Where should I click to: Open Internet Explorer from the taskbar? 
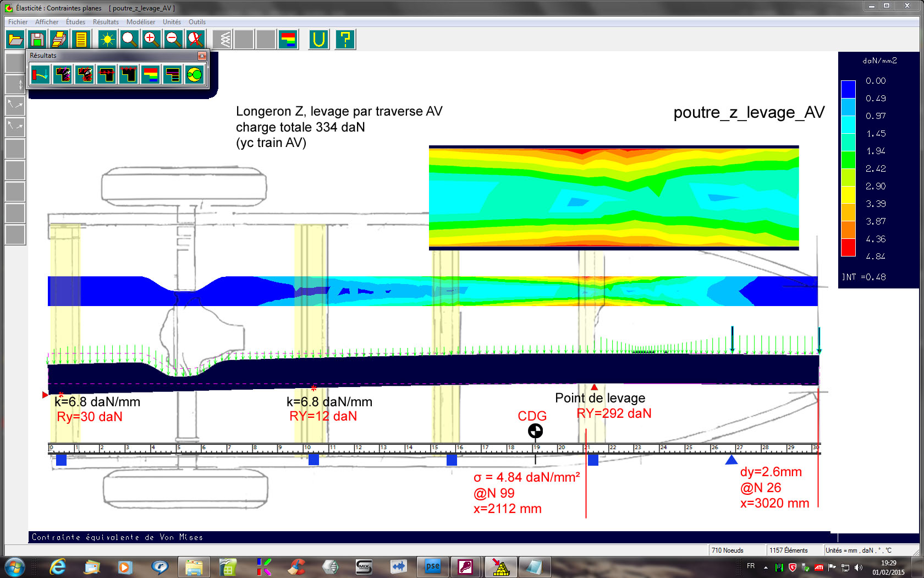[x=58, y=566]
